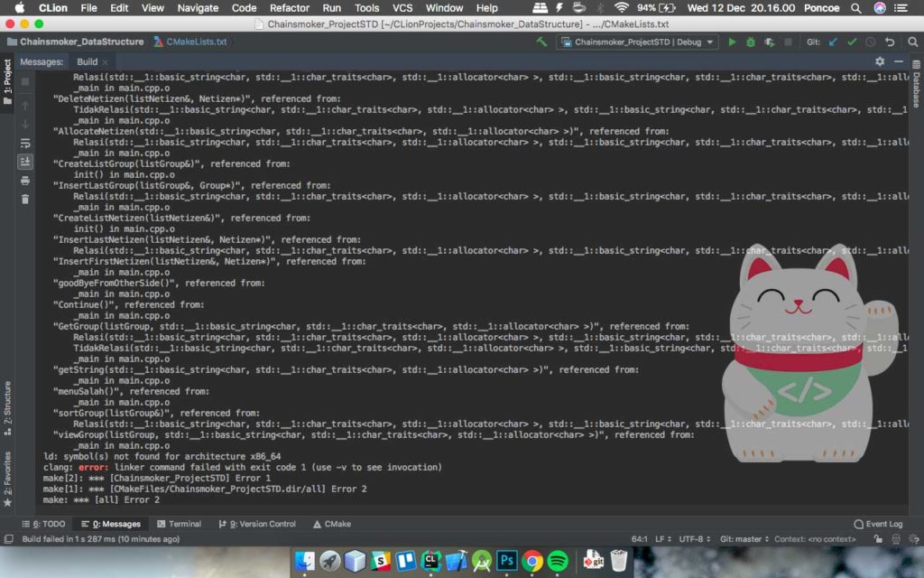Open Search Everywhere magnifier in toolbar
Screen dimensions: 924x578
913,42
